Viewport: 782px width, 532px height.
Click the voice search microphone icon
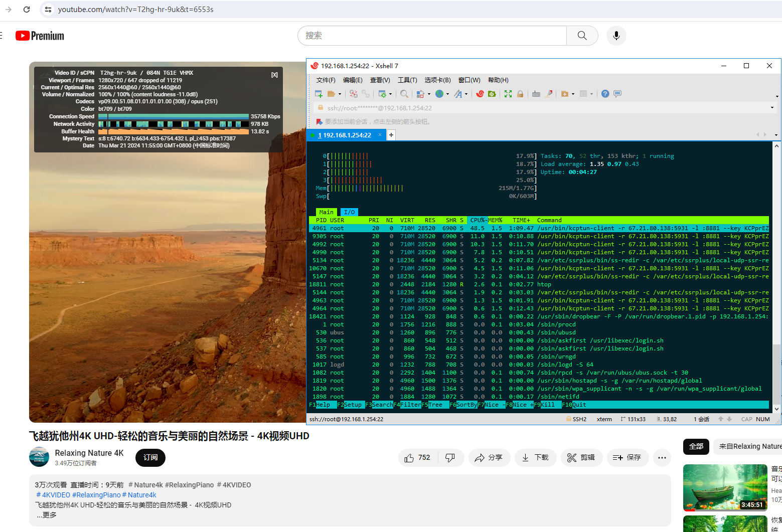click(616, 36)
